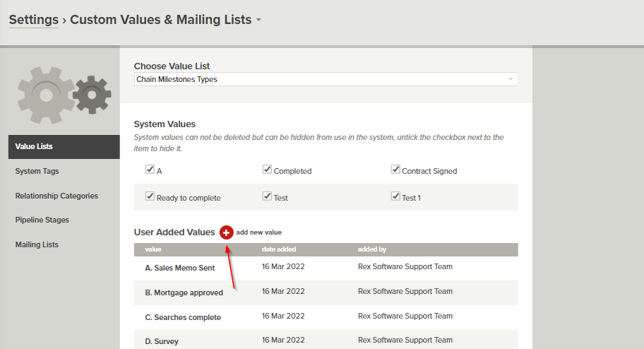Screen dimensions: 644x349
Task: Go to Relationship Categories section
Action: [56, 196]
